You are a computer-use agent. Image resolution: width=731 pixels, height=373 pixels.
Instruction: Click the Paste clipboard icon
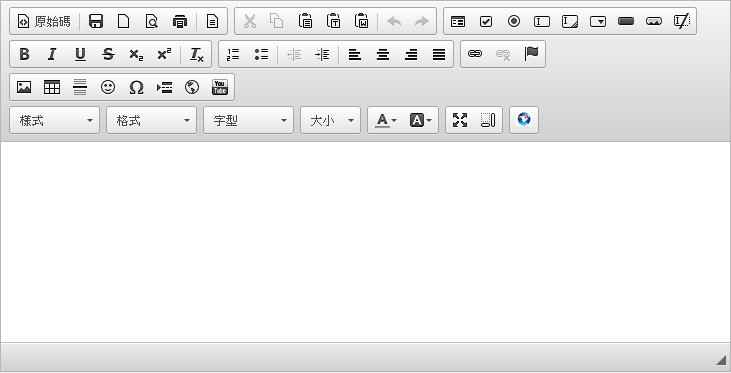305,21
